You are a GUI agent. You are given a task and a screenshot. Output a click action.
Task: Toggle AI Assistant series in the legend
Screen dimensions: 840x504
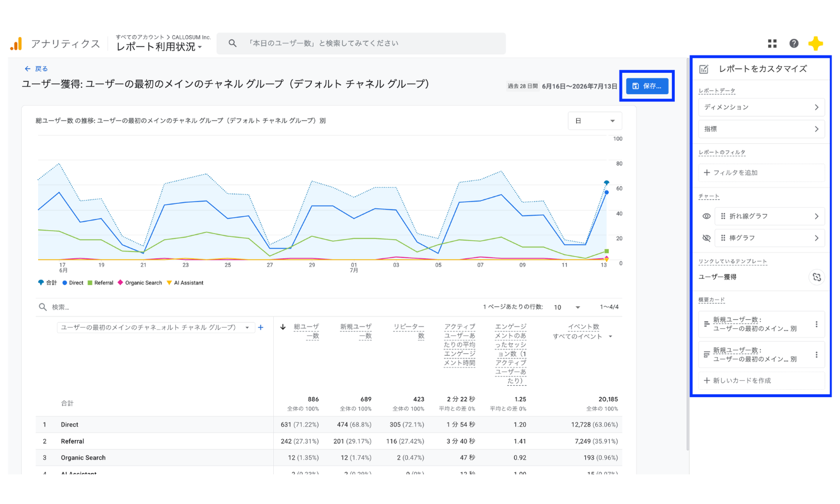click(x=185, y=283)
